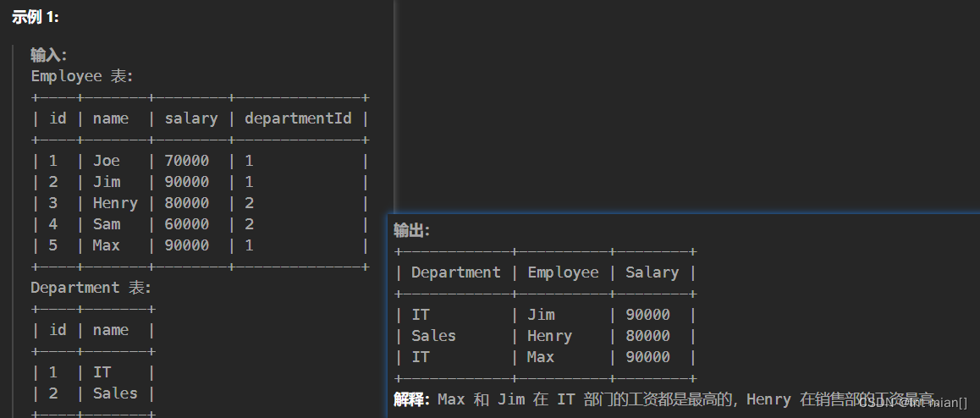
Task: Select the "Employee 表:" caption text
Action: 82,76
